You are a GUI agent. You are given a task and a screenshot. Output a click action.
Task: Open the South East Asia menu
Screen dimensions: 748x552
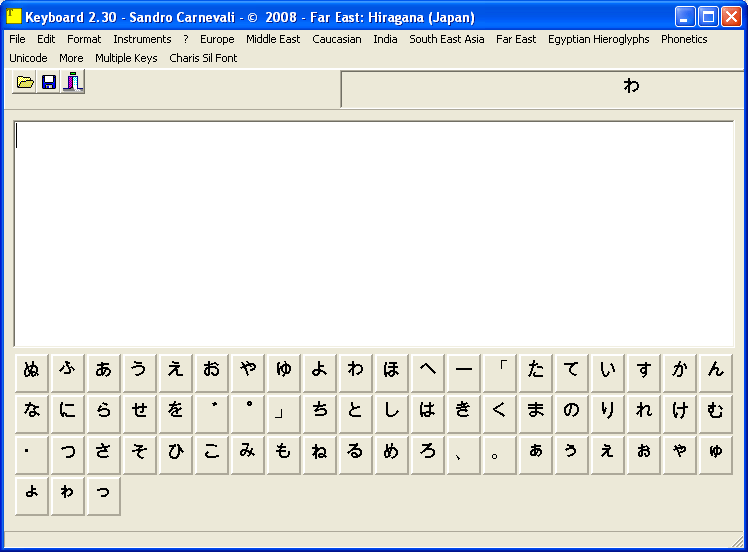coord(447,39)
